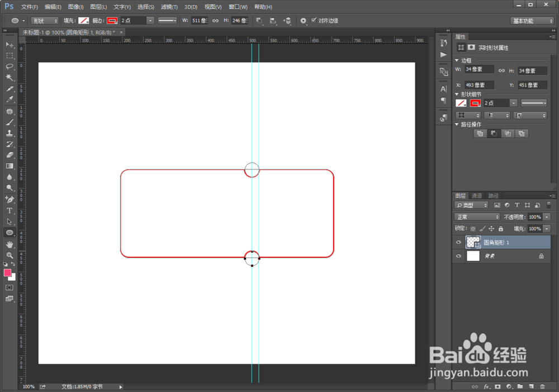Toggle the layer filter switch
Image resolution: width=559 pixels, height=392 pixels.
coord(549,205)
